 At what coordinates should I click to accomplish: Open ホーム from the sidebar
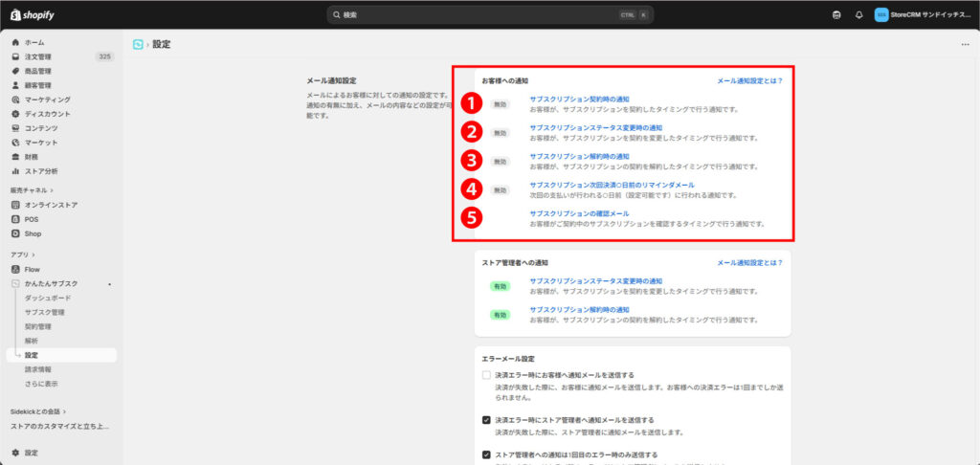pyautogui.click(x=34, y=43)
